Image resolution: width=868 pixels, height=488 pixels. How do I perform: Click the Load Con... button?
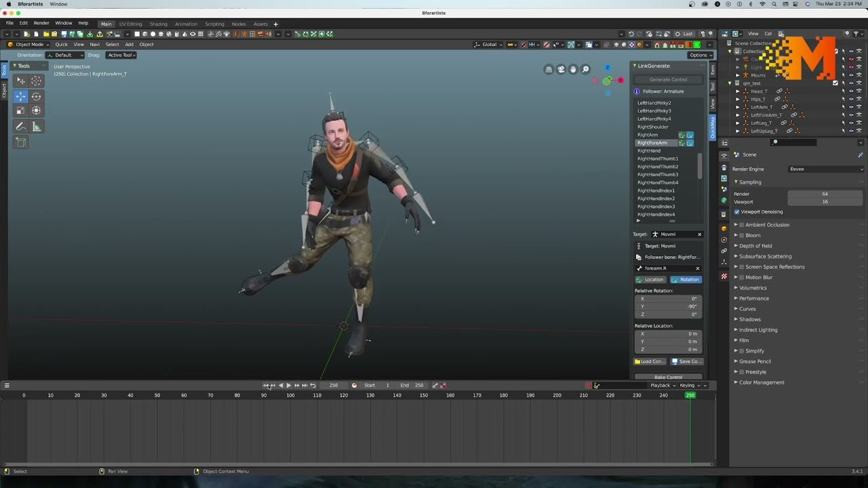coord(650,361)
